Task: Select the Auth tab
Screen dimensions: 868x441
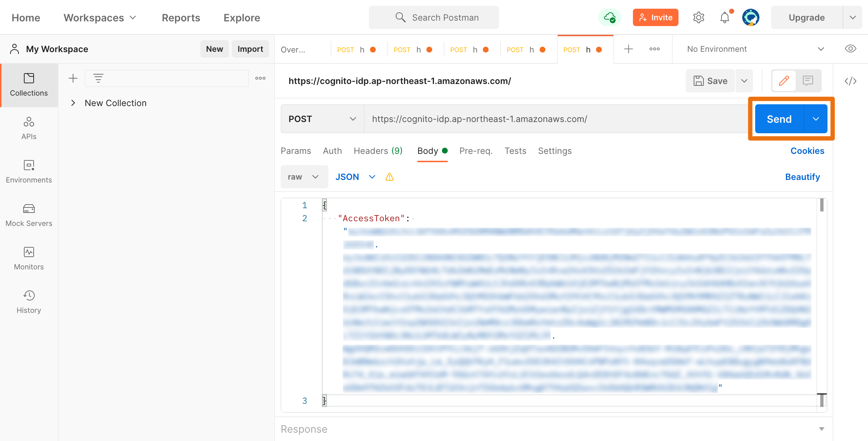Action: (x=332, y=151)
